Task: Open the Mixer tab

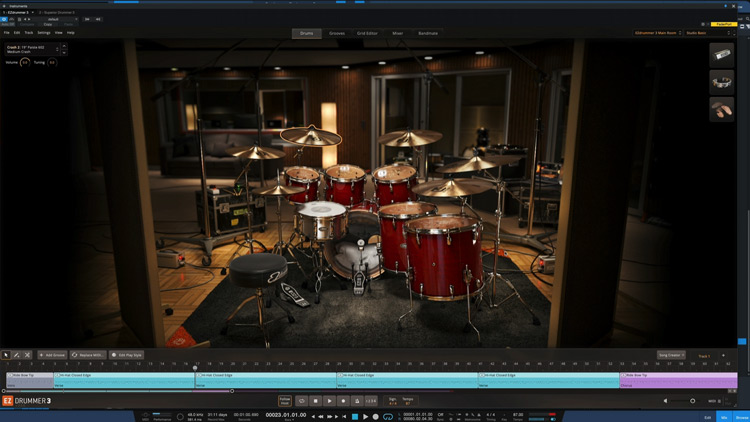Action: click(398, 33)
